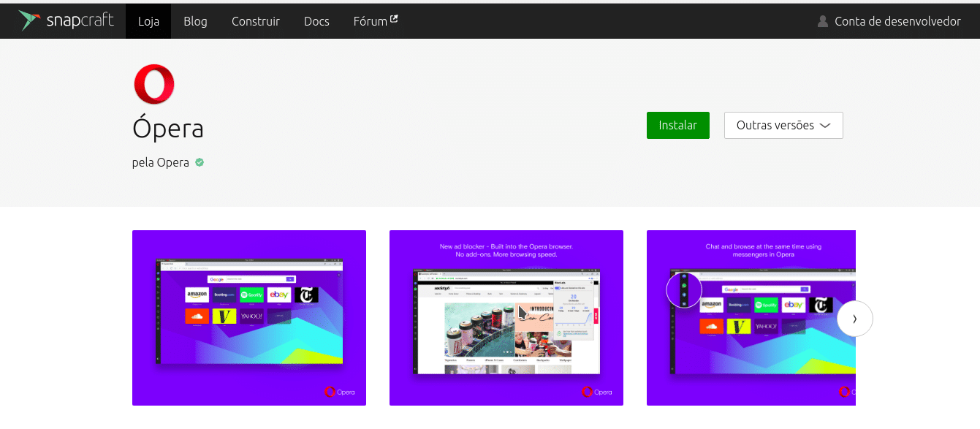Open the Fórum external link

(x=375, y=21)
